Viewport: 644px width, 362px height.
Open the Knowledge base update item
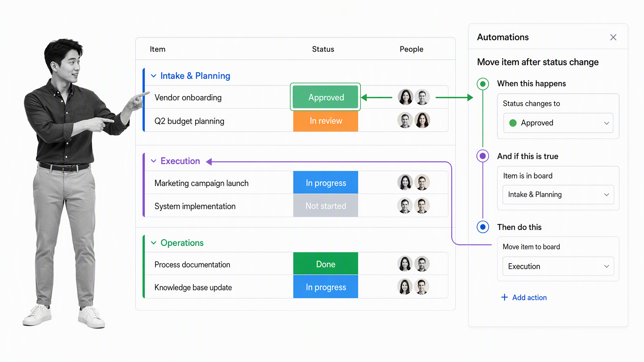click(x=193, y=288)
